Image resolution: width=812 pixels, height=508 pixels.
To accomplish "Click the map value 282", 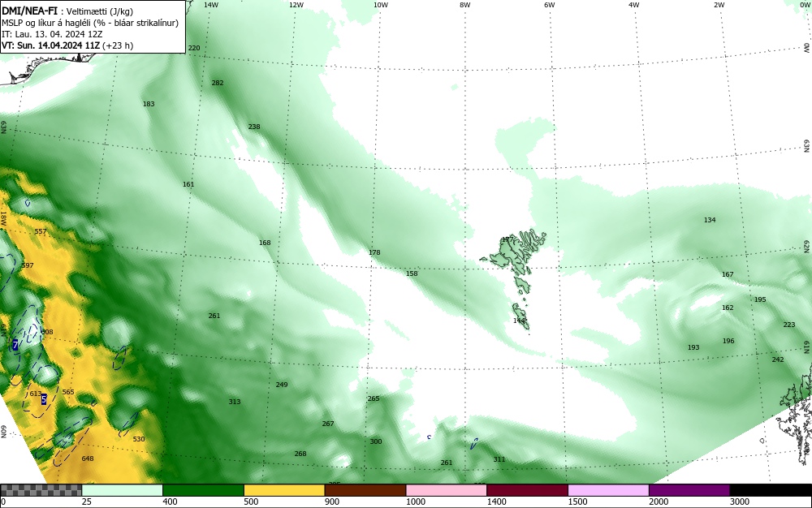I will click(x=218, y=83).
